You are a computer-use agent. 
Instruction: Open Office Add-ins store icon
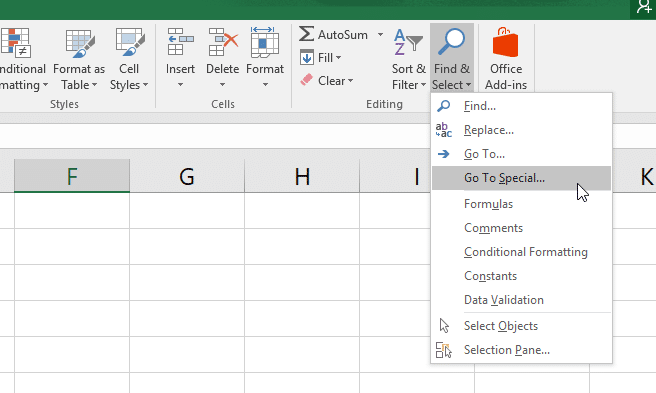(505, 42)
